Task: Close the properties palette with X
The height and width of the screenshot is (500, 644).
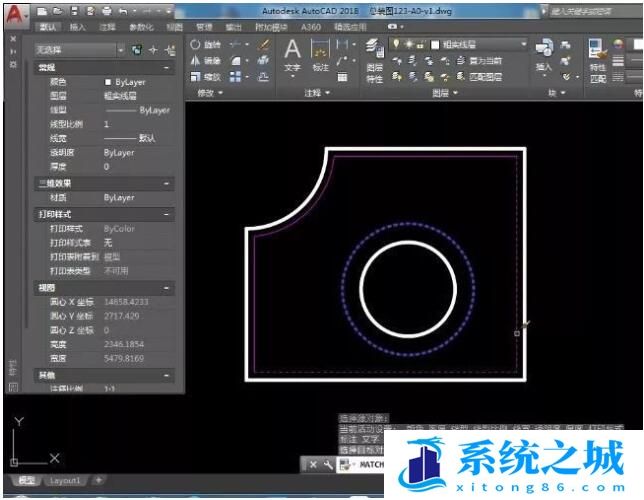Action: pos(13,39)
